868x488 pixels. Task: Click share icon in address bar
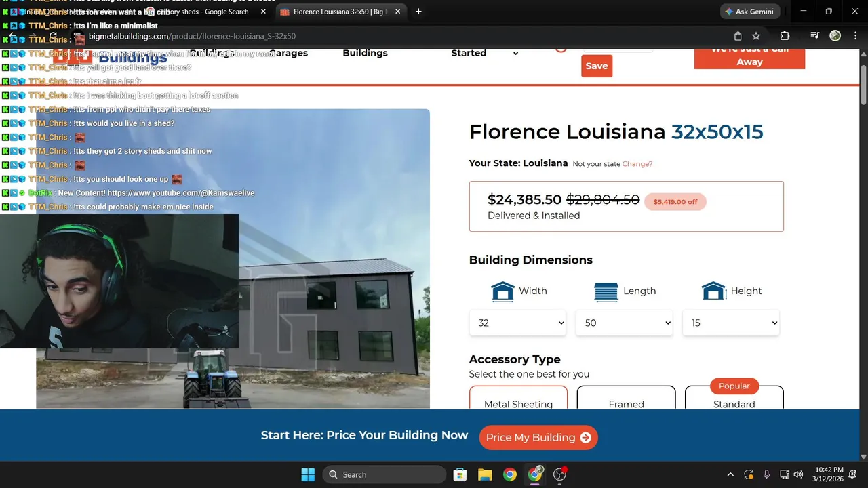point(738,36)
